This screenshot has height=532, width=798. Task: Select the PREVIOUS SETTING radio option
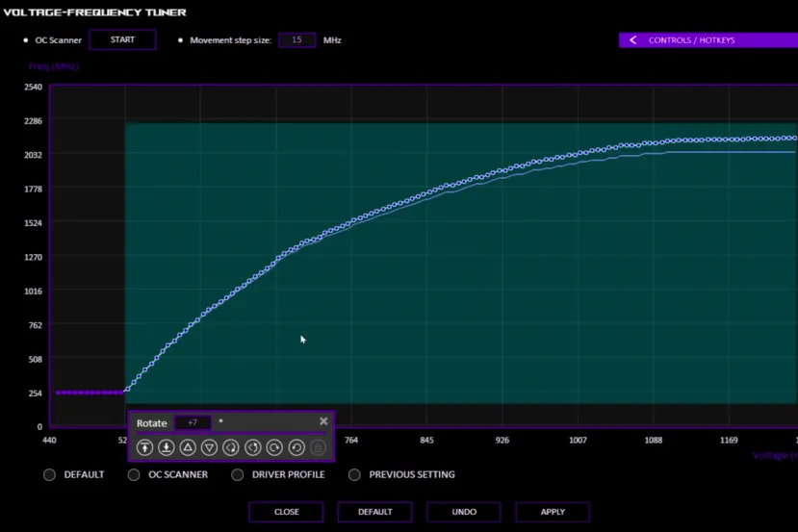point(355,475)
